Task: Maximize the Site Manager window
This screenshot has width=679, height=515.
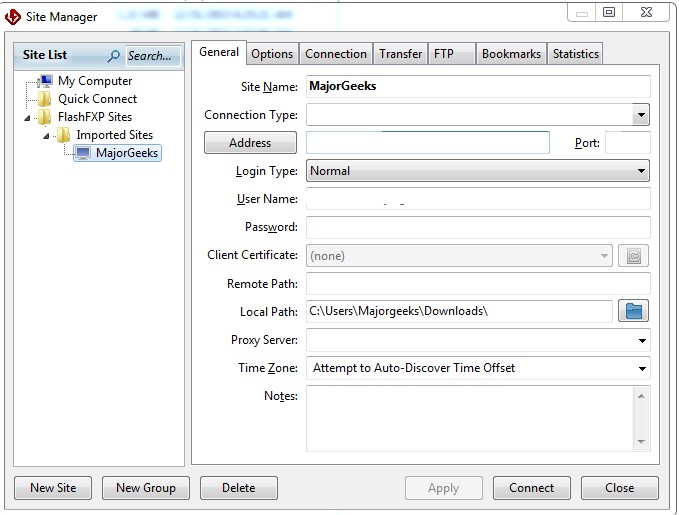Action: point(608,13)
